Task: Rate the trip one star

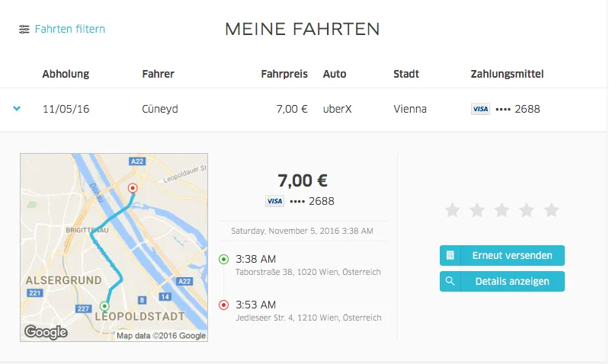Action: click(452, 210)
